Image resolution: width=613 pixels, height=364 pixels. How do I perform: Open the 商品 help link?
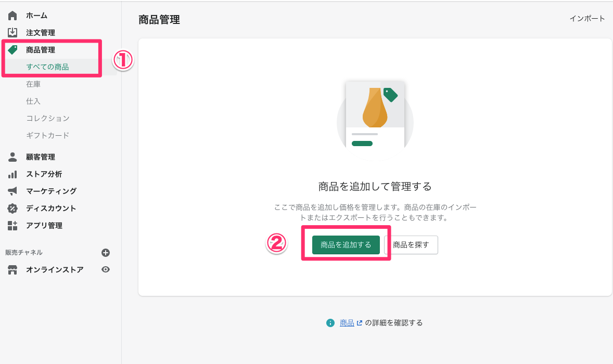click(x=347, y=323)
